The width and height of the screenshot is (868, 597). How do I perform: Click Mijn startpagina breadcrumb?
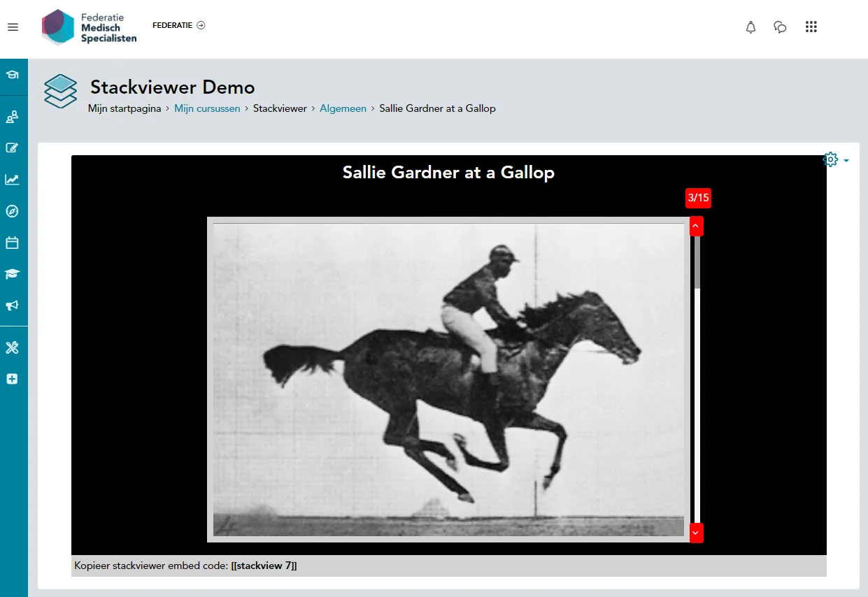point(124,108)
